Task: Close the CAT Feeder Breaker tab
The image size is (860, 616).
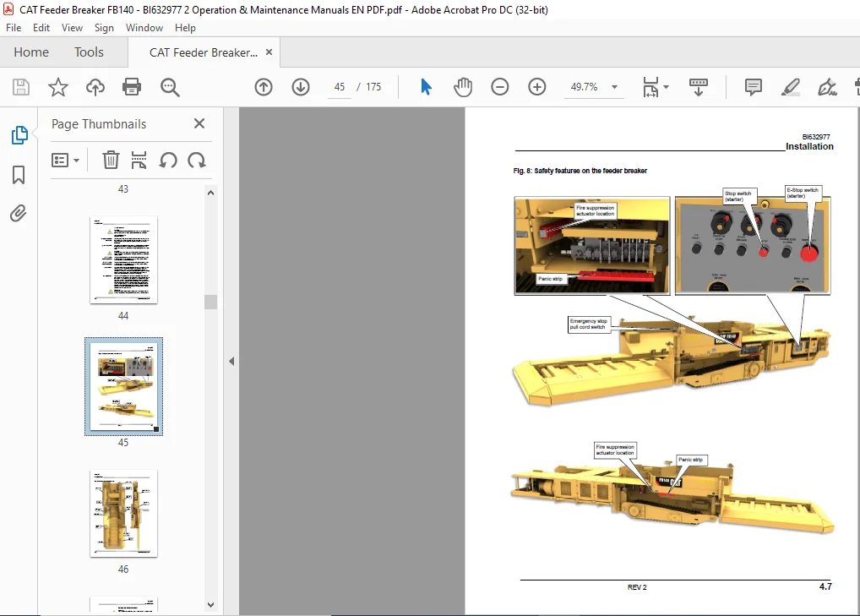Action: pyautogui.click(x=269, y=52)
